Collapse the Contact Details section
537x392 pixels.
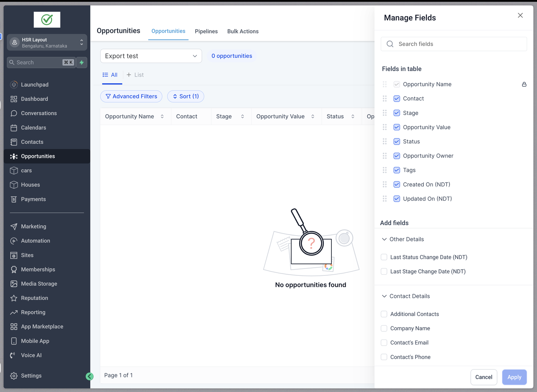384,296
